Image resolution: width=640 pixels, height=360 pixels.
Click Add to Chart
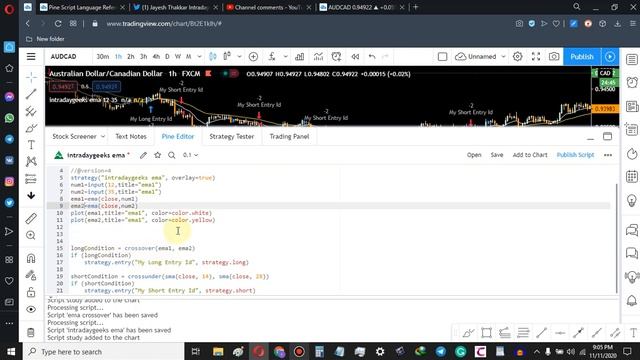pos(530,155)
